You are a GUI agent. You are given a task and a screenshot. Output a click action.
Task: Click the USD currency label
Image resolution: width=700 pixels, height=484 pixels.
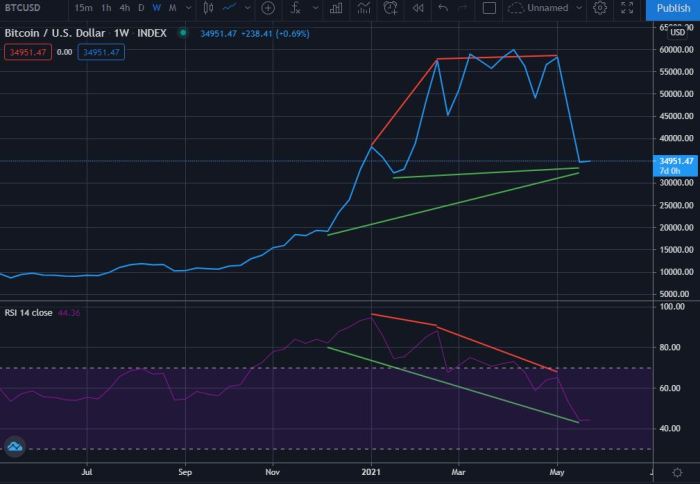point(678,32)
